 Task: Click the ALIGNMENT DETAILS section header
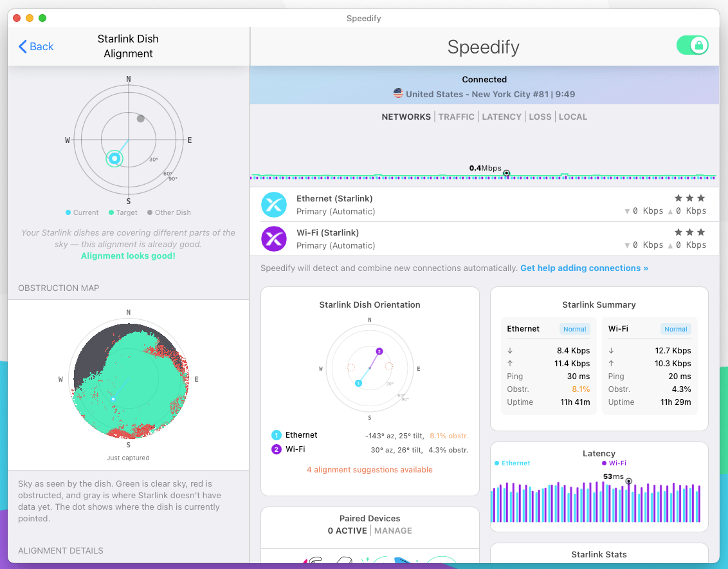click(x=61, y=550)
